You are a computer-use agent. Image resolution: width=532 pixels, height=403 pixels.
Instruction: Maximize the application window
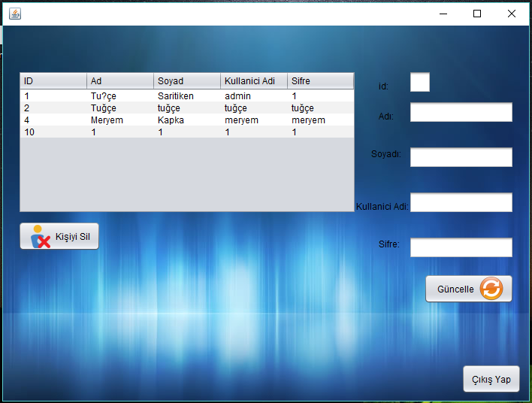(x=476, y=14)
